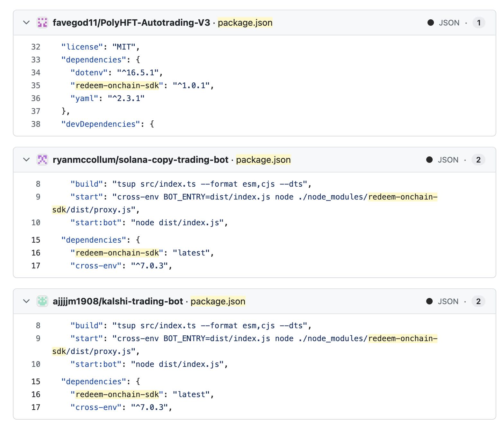Click JSON language dot in solana-copy-trading-bot result
Image resolution: width=504 pixels, height=428 pixels.
click(x=429, y=160)
